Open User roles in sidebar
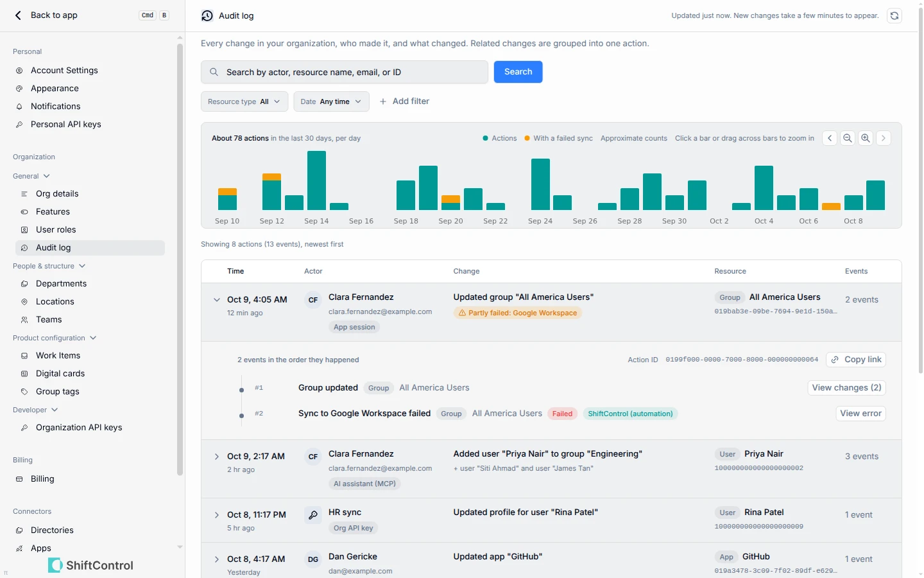Screen dimensions: 924x578 click(90, 230)
